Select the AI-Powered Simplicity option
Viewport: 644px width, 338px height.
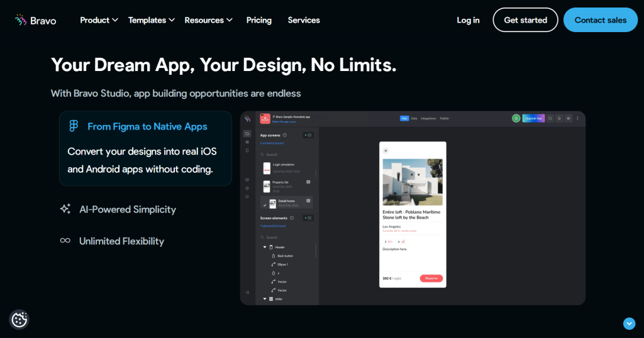pyautogui.click(x=118, y=209)
